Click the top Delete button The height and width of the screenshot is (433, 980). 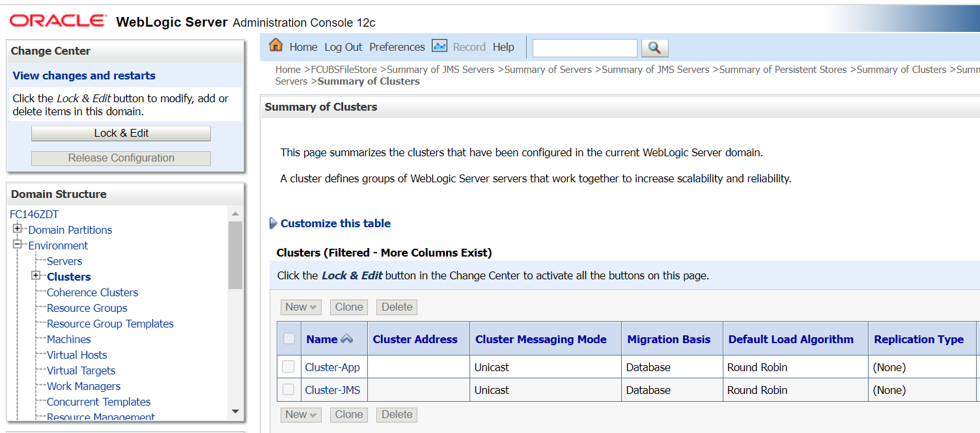point(397,307)
